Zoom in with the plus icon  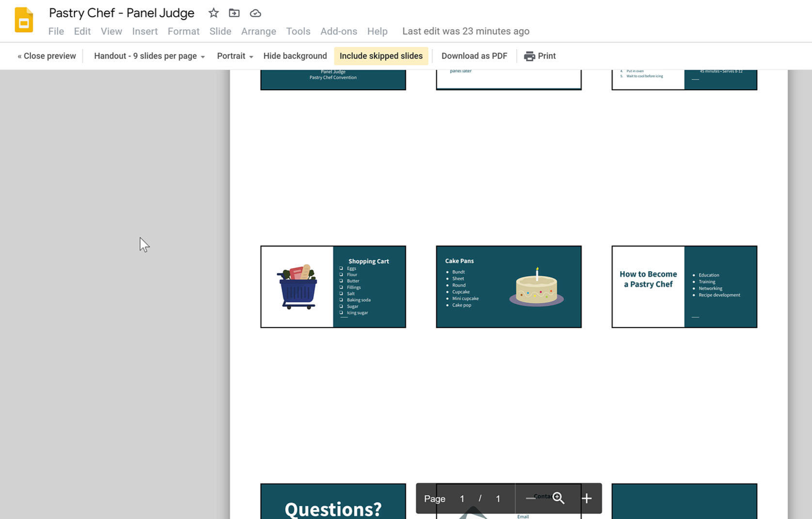(x=587, y=498)
